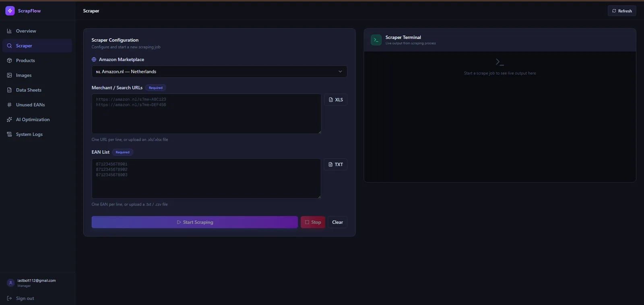Screen dimensions: 644x305
Task: Clear the scraper form
Action: 337,222
